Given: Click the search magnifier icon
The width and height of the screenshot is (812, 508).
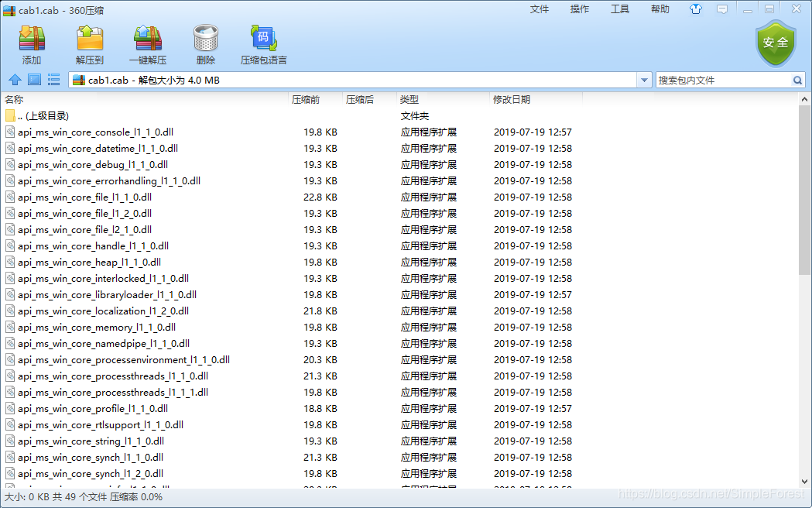Looking at the screenshot, I should (797, 81).
